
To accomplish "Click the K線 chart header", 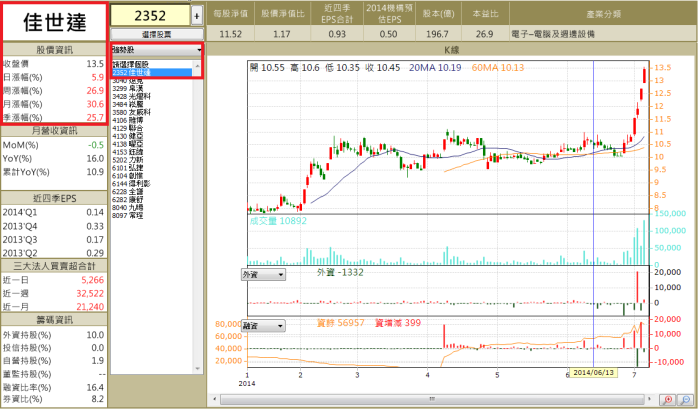I will [x=451, y=50].
